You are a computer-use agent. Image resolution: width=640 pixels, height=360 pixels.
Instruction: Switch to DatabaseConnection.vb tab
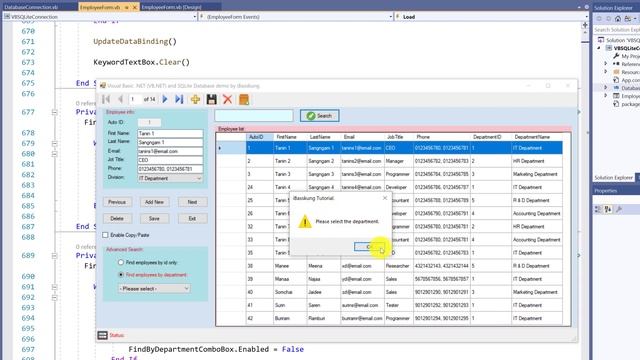[x=31, y=7]
